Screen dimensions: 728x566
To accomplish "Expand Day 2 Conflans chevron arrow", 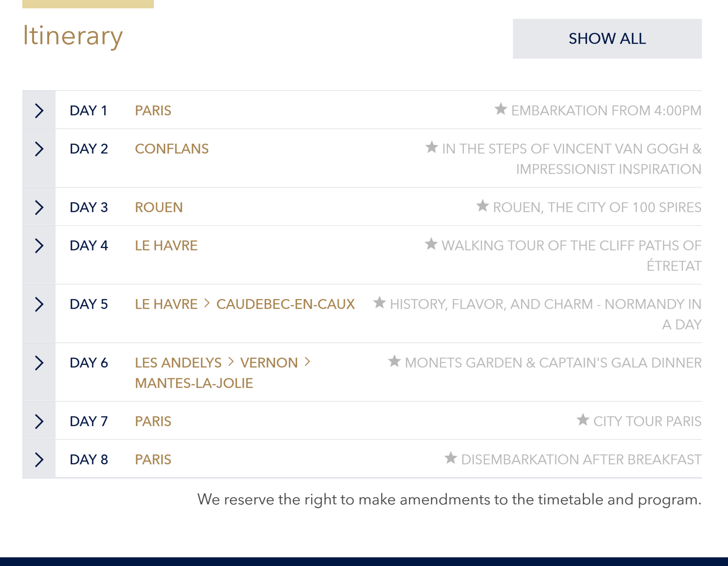I will tap(39, 149).
